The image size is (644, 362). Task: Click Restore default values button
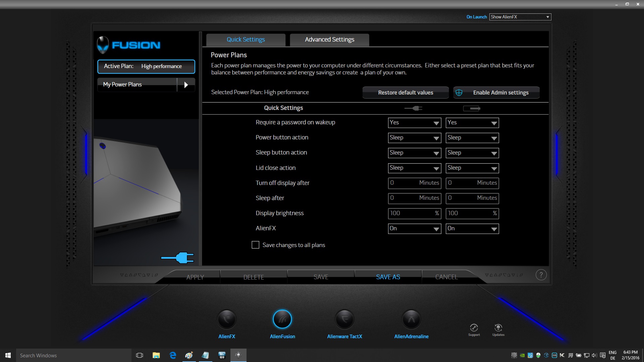coord(406,93)
